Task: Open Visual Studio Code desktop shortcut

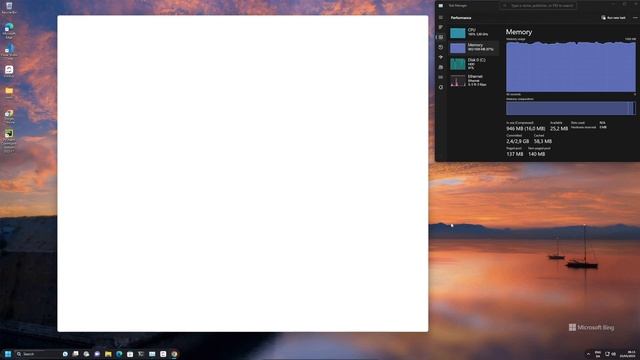Action: click(9, 52)
